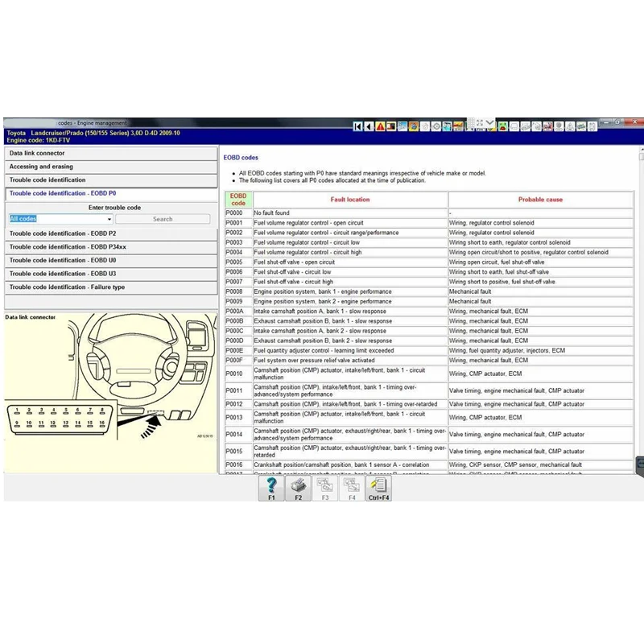The height and width of the screenshot is (644, 644).
Task: Click P0011 'Valve timing, engine mechanical fault' cell
Action: (x=540, y=390)
